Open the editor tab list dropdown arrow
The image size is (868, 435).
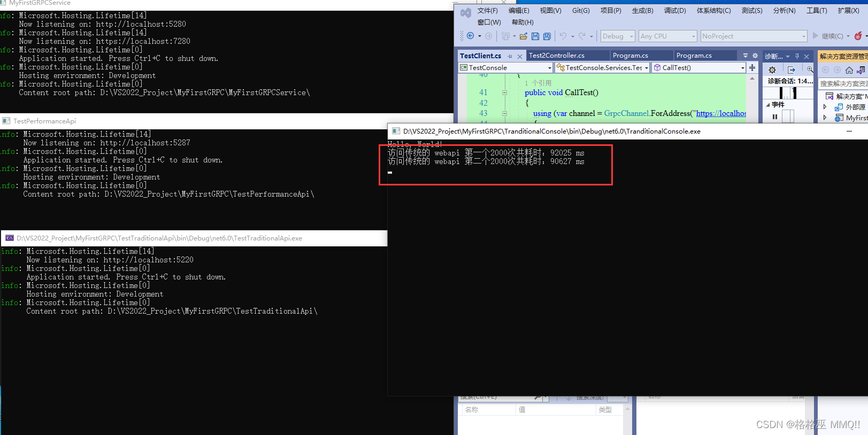746,56
